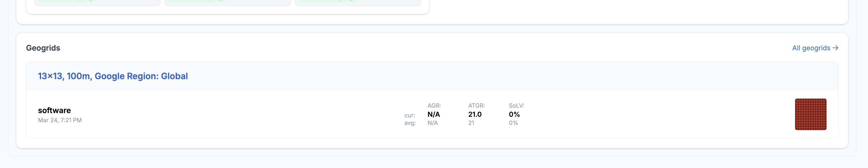Click the leftmost partially visible card at top
This screenshot has height=168, width=868.
pos(97,3)
